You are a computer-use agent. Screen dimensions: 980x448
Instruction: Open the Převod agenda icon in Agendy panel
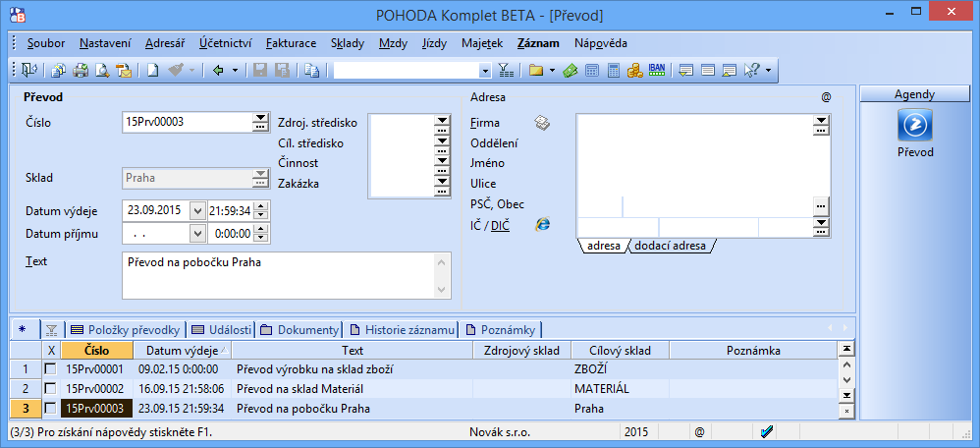(x=915, y=125)
